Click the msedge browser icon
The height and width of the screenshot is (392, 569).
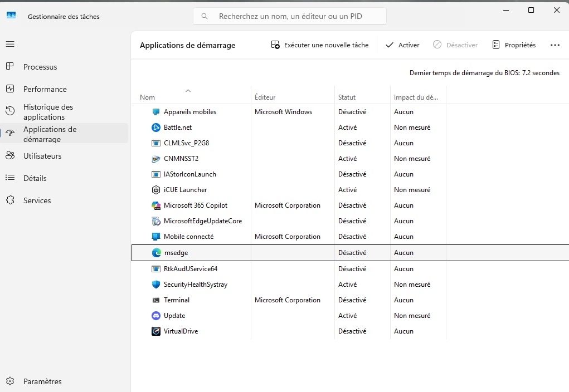157,253
